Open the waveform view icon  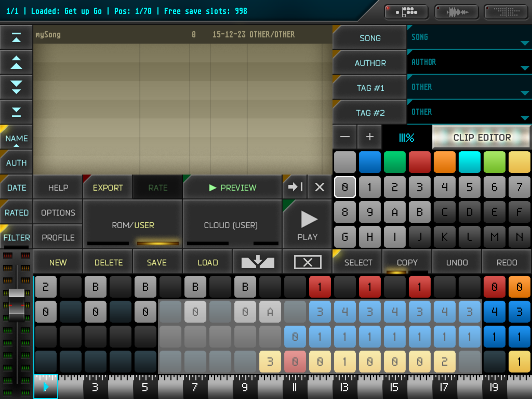tap(457, 12)
